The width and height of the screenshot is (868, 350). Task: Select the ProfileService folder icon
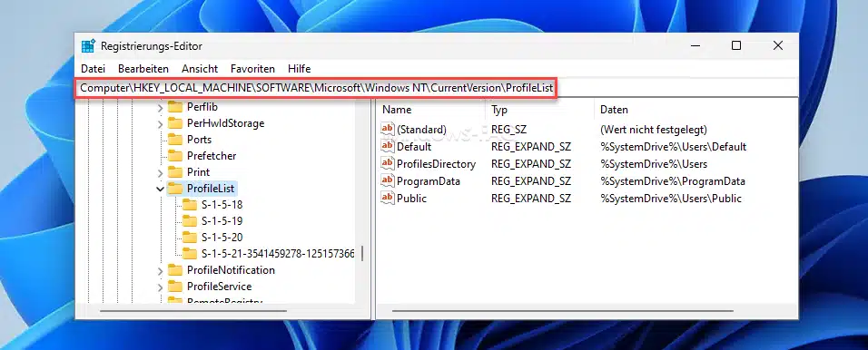coord(175,287)
